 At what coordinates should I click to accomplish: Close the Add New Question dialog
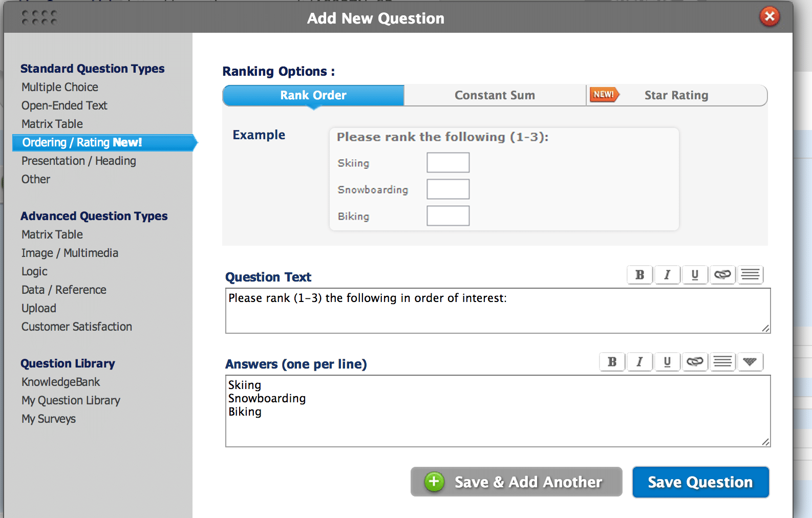769,17
